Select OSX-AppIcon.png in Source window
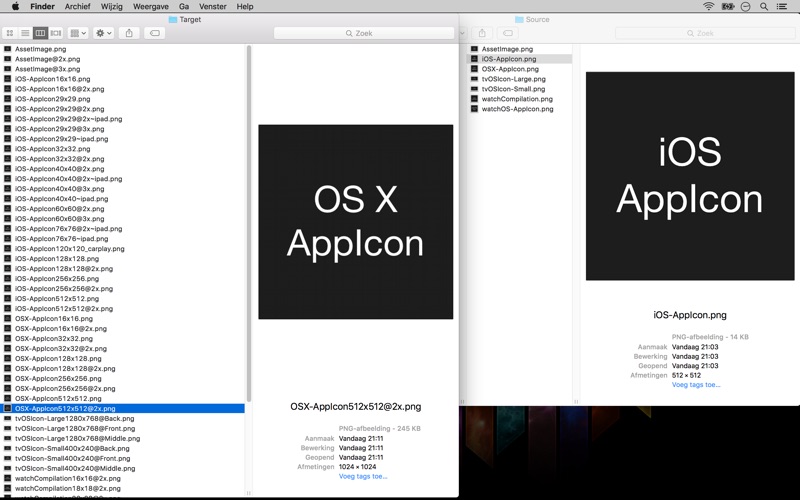This screenshot has height=500, width=800. point(519,69)
